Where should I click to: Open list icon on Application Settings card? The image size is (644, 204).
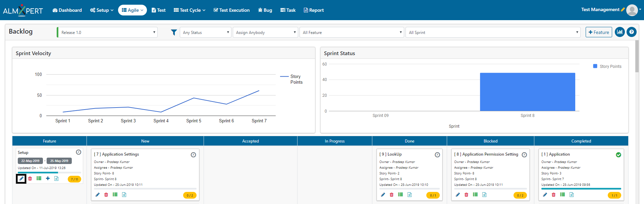(x=115, y=195)
